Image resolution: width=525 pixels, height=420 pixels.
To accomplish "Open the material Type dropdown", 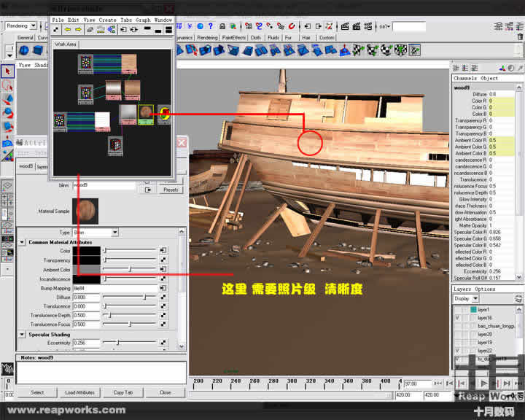I will pos(115,233).
